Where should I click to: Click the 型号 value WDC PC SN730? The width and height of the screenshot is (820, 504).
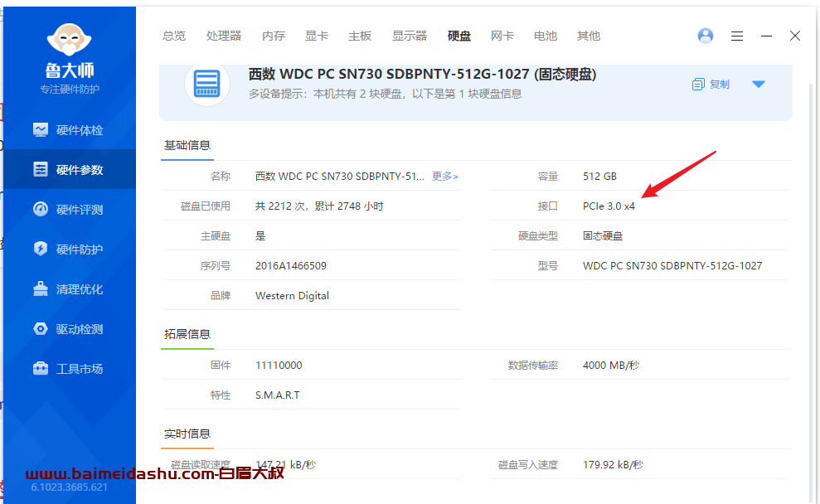[x=672, y=265]
